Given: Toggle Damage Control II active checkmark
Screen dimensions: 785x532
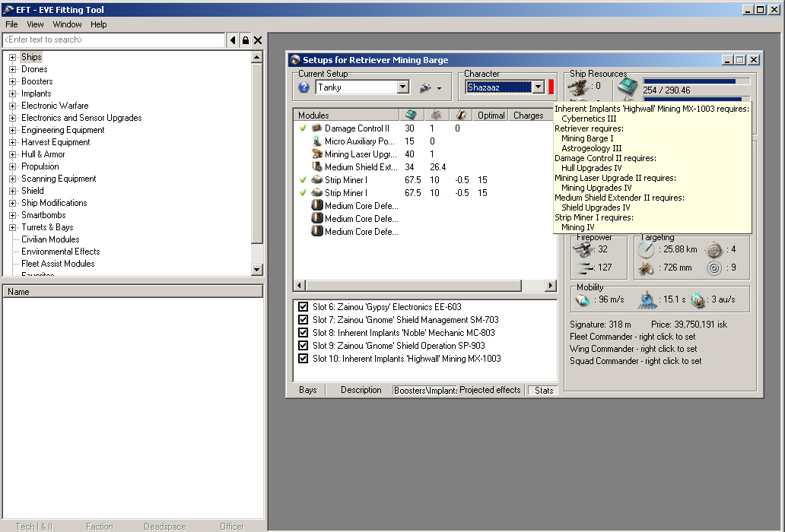Looking at the screenshot, I should click(x=303, y=128).
